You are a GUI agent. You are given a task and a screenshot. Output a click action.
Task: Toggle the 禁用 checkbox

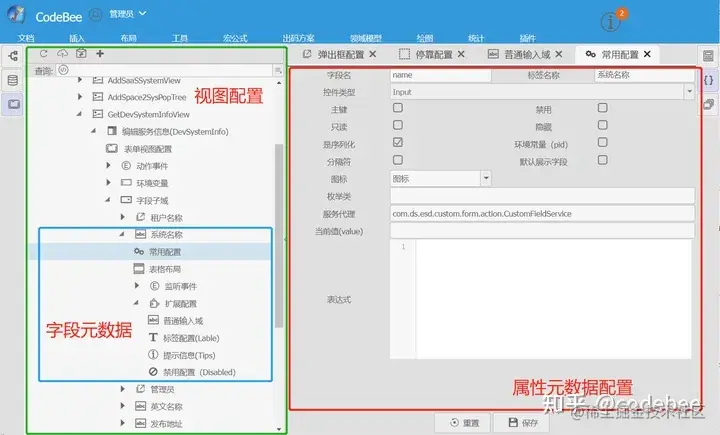[x=602, y=107]
